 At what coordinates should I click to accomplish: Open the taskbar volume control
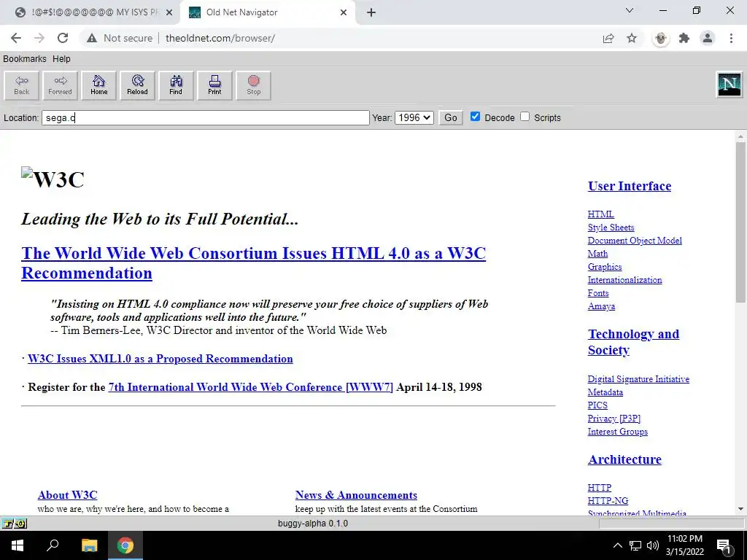653,545
